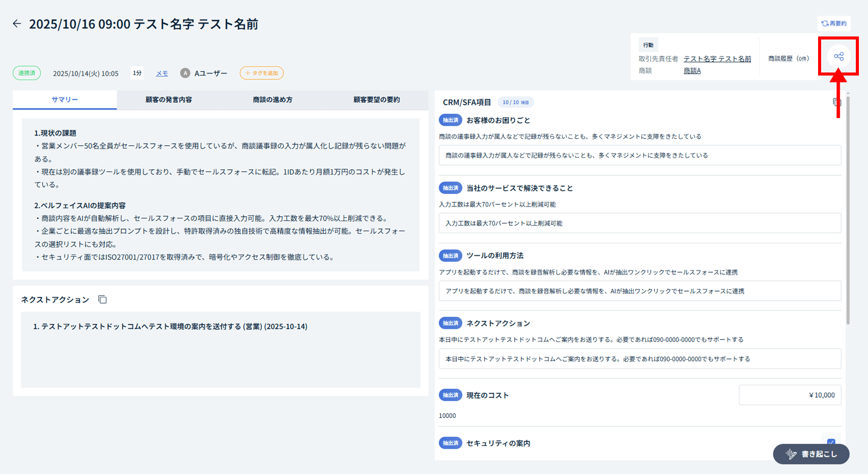The height and width of the screenshot is (474, 868).
Task: Copy the CRM/SFA項目 panel contents
Action: click(836, 102)
